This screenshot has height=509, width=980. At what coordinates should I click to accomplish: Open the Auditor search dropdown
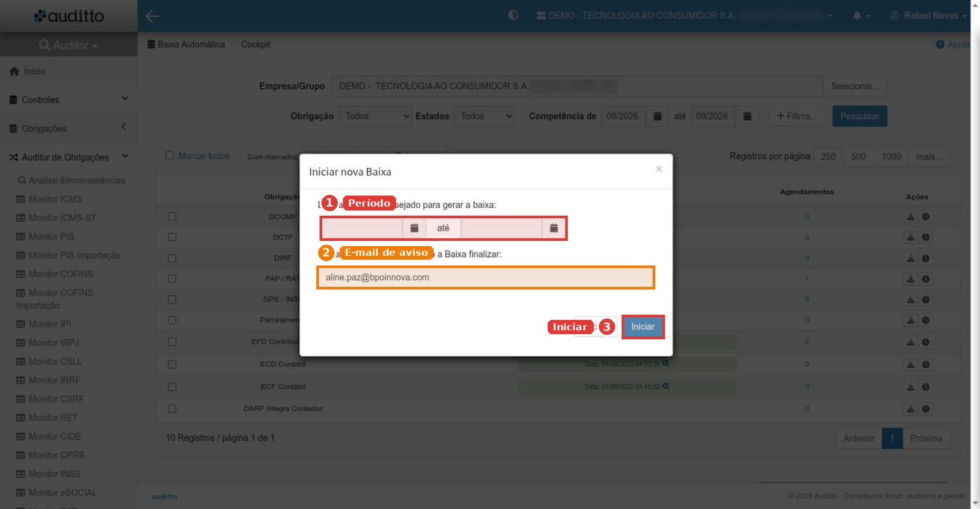coord(69,45)
